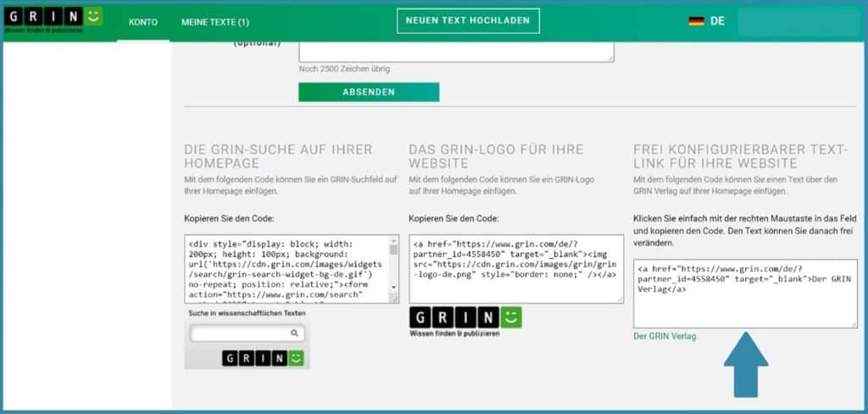Click the magnifier icon in the search widget
868x414 pixels.
pyautogui.click(x=294, y=333)
